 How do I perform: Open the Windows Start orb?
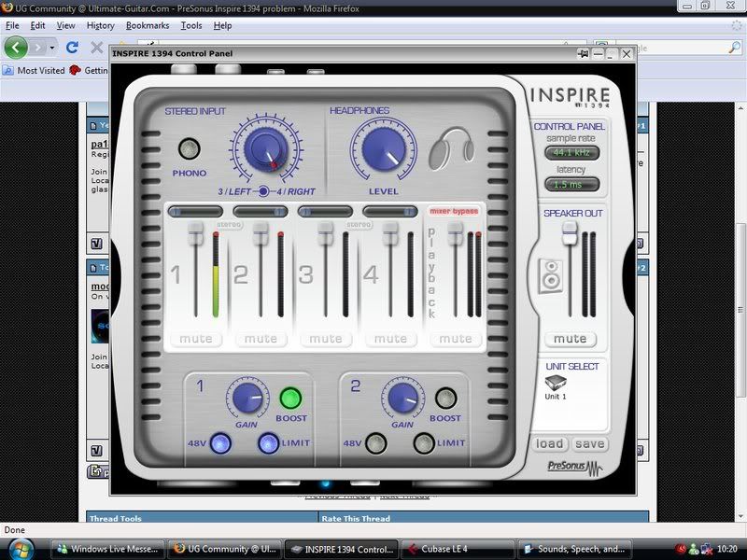21,548
